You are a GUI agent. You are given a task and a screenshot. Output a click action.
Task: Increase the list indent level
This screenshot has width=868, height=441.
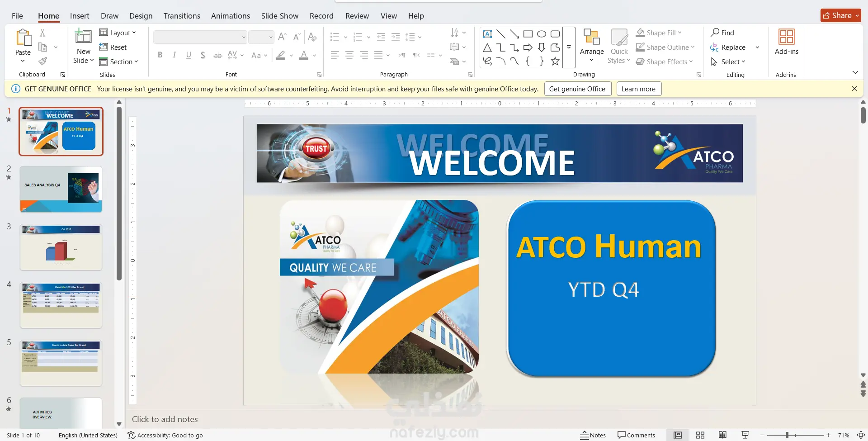[396, 37]
